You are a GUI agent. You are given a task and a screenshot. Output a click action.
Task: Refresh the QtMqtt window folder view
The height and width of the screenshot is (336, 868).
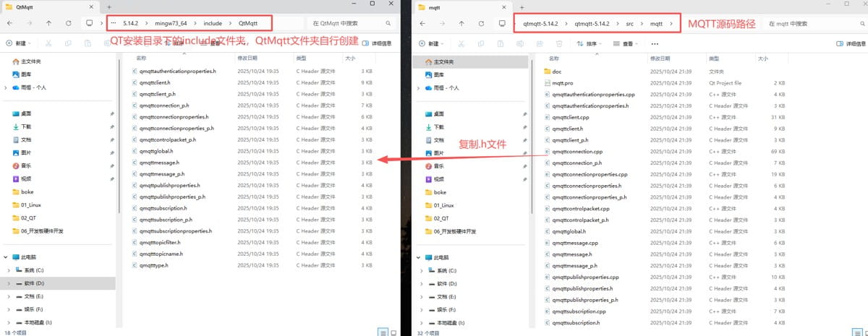click(x=68, y=23)
